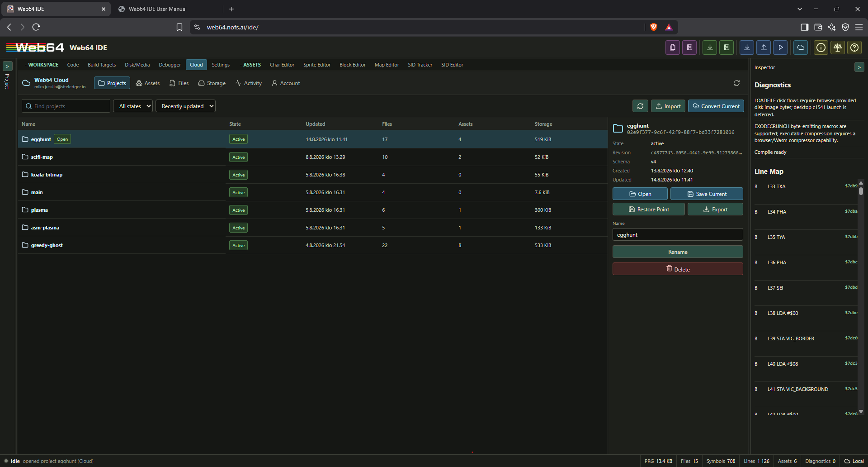Screen dimensions: 868x467
Task: Click the Find projects search field
Action: click(66, 106)
